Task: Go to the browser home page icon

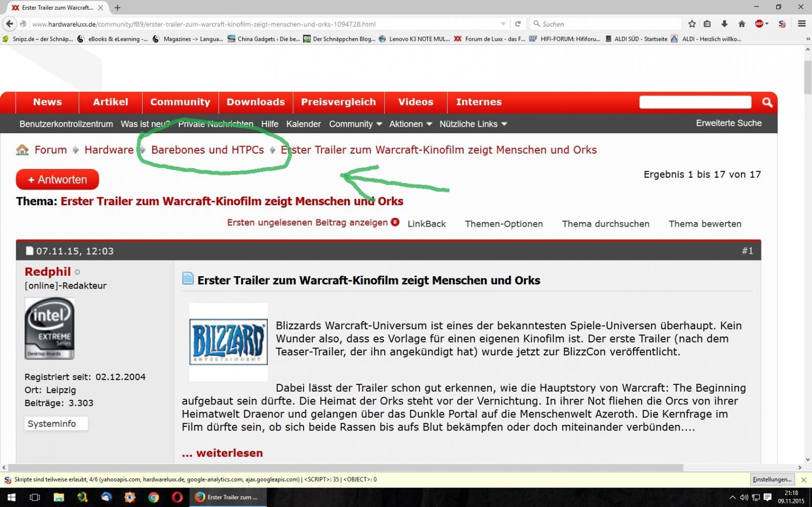Action: [x=742, y=24]
